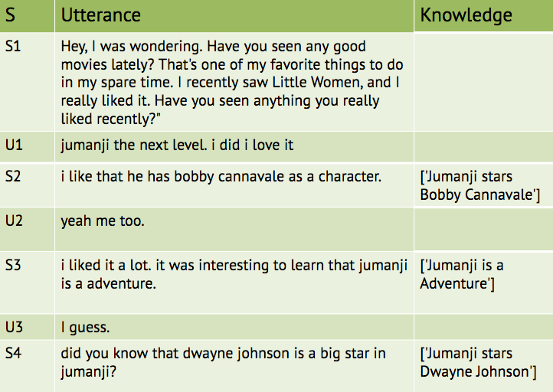Click the S4 speaker label
This screenshot has width=553, height=392.
point(13,353)
